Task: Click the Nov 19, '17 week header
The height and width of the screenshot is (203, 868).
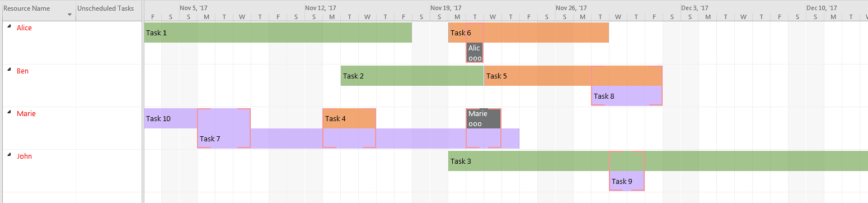Action: tap(446, 8)
